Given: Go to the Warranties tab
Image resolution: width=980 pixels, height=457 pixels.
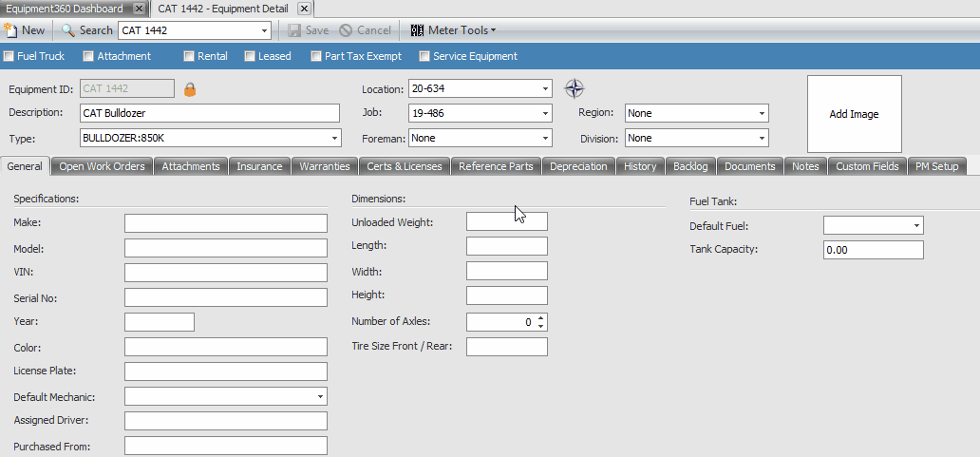Looking at the screenshot, I should (x=325, y=166).
